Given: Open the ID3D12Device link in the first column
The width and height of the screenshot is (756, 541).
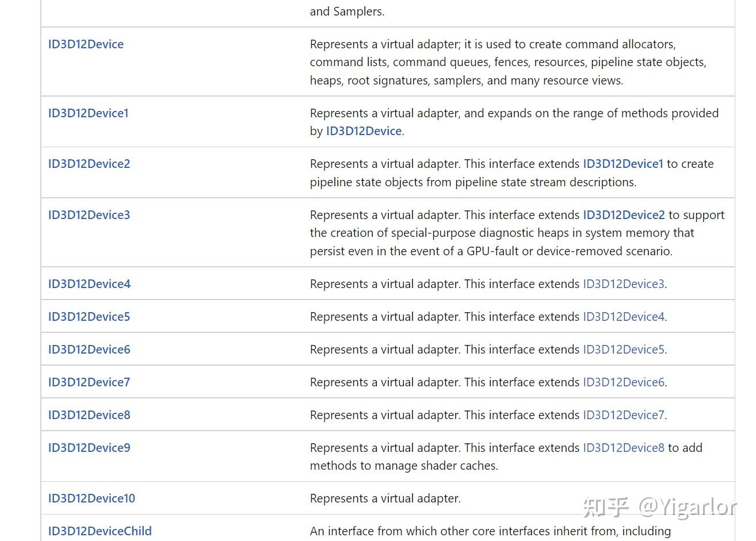Looking at the screenshot, I should pos(86,44).
